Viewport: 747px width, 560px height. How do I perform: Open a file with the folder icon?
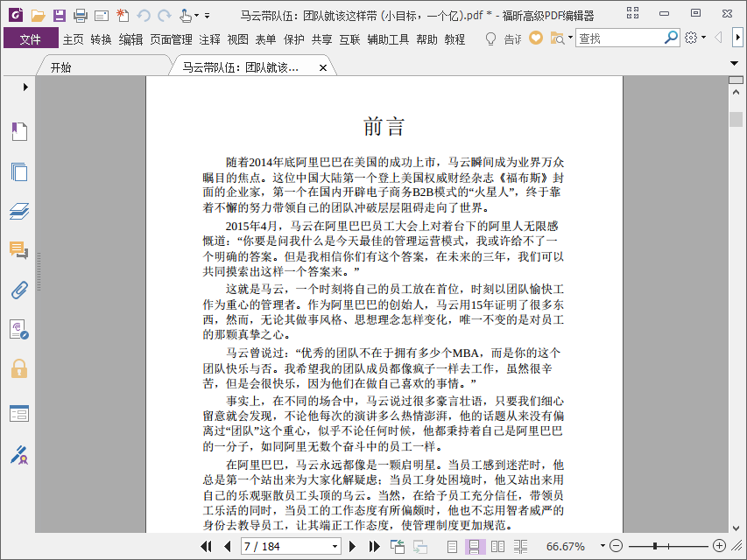point(39,16)
